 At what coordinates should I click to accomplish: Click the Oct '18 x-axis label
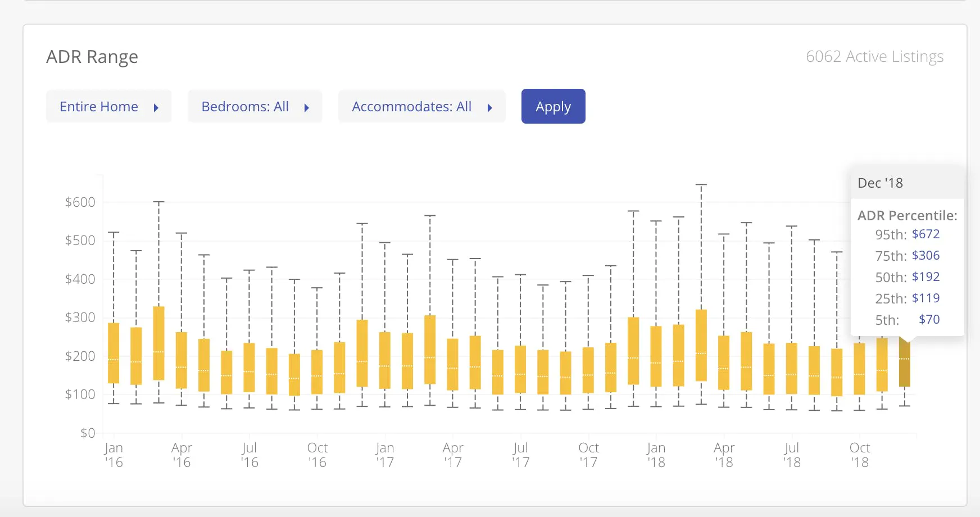coord(860,455)
